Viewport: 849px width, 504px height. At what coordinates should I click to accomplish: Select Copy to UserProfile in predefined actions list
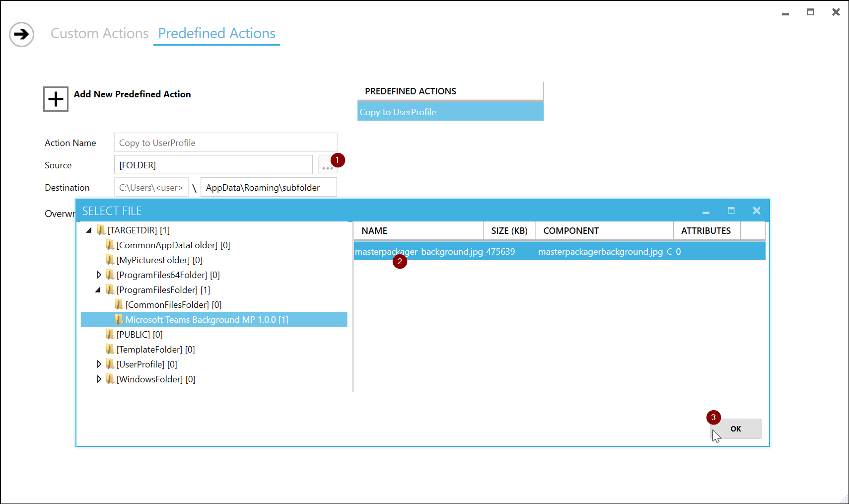[450, 112]
